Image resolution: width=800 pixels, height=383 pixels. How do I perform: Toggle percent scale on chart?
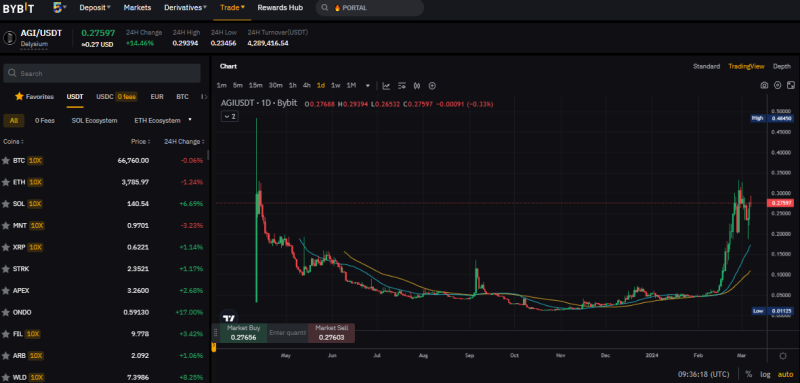point(748,374)
